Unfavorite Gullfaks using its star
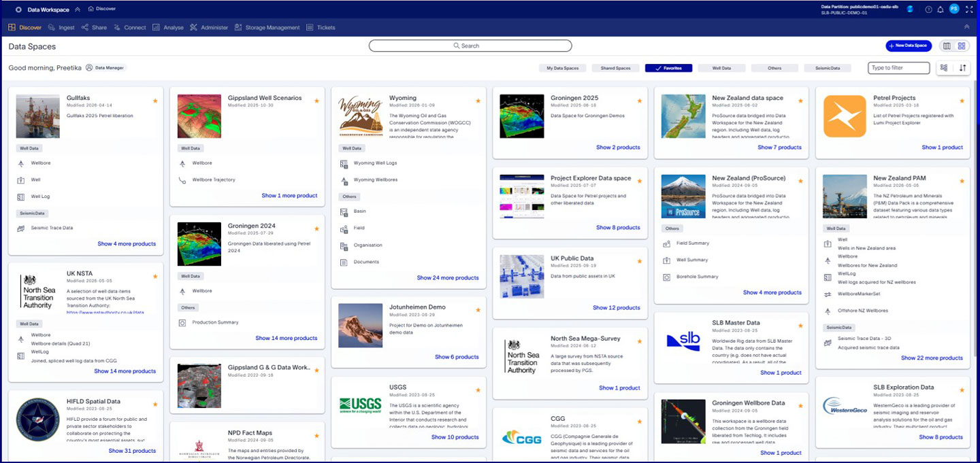This screenshot has height=463, width=980. [x=155, y=101]
